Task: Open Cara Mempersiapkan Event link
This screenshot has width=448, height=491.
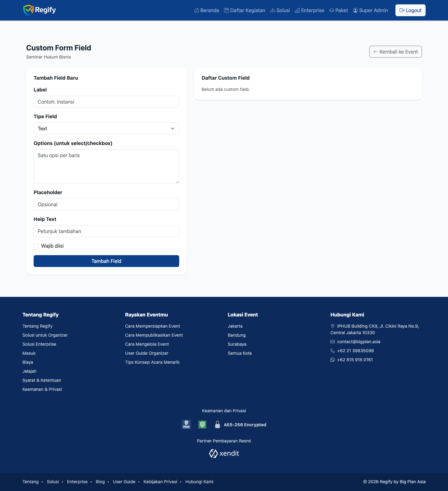Action: pyautogui.click(x=152, y=326)
